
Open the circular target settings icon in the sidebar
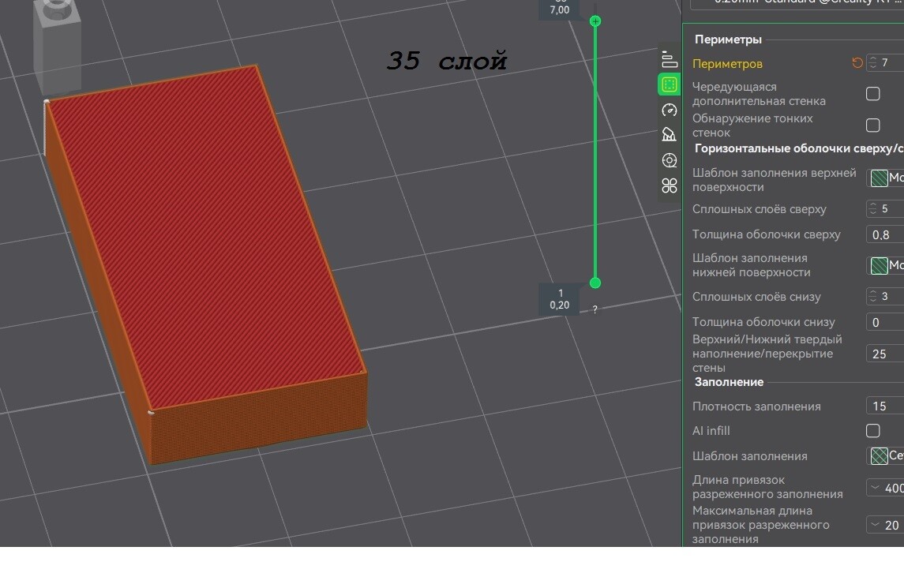tap(669, 160)
